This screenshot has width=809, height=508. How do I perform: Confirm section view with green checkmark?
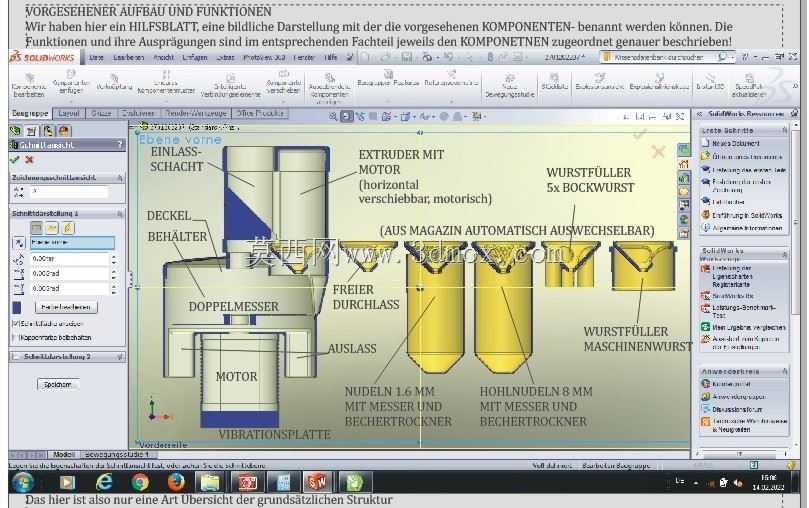pos(14,160)
